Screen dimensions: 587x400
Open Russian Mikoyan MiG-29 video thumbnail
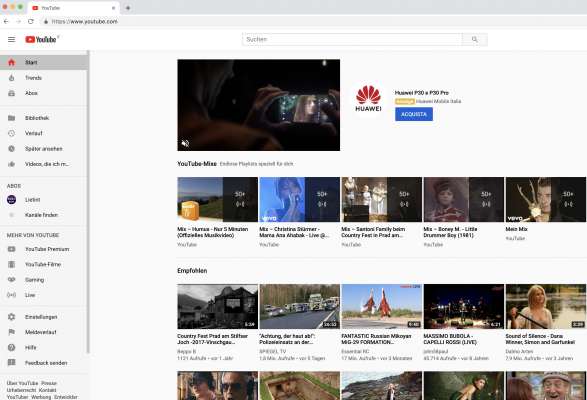(x=381, y=306)
